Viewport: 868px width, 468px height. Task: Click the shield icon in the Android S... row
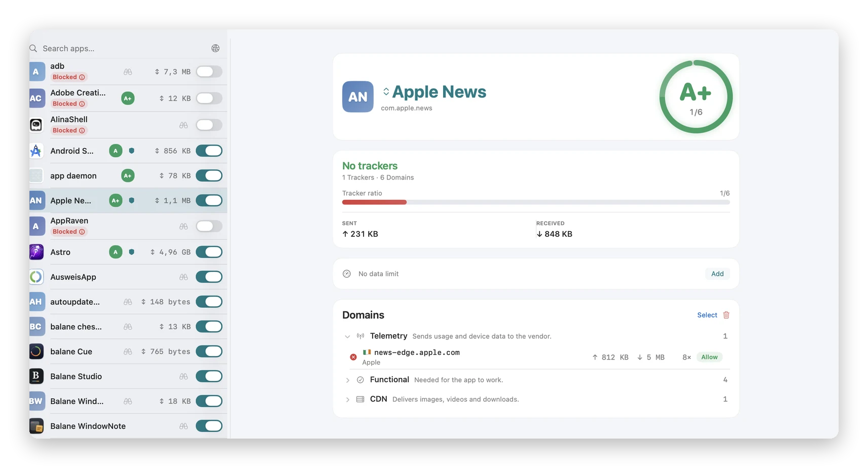point(132,151)
